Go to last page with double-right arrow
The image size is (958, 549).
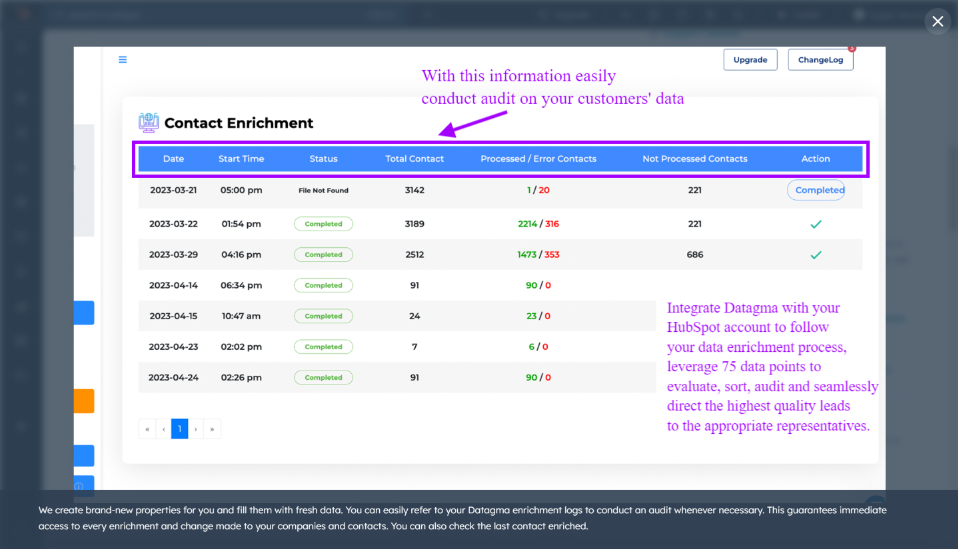212,429
